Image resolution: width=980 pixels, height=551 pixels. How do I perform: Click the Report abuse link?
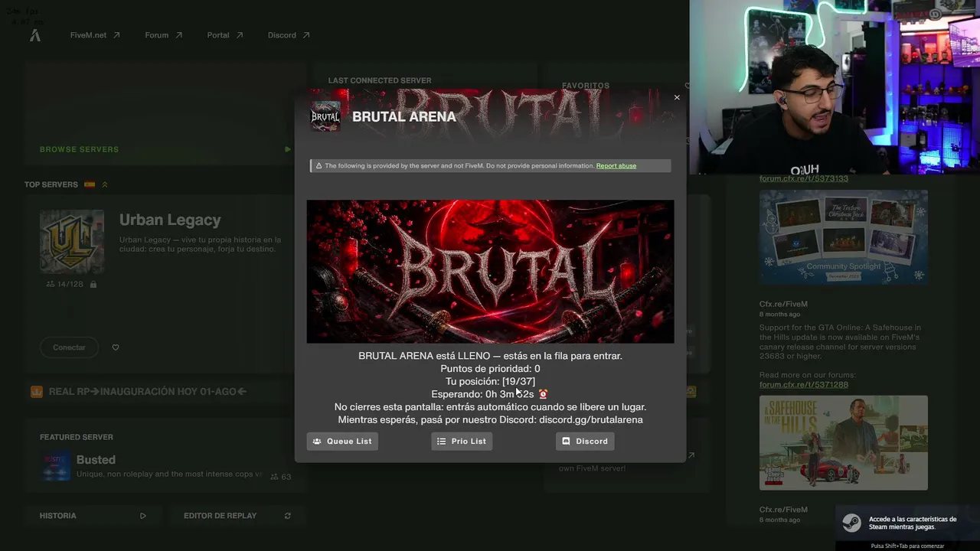616,166
